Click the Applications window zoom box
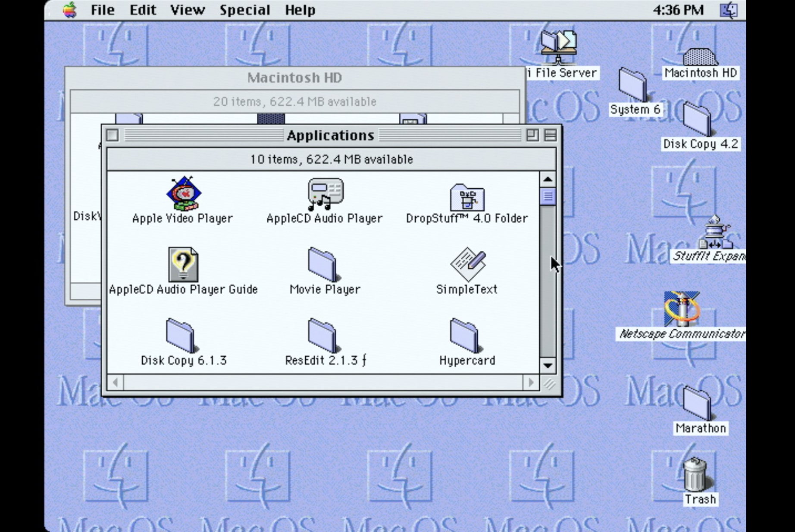 pos(534,135)
